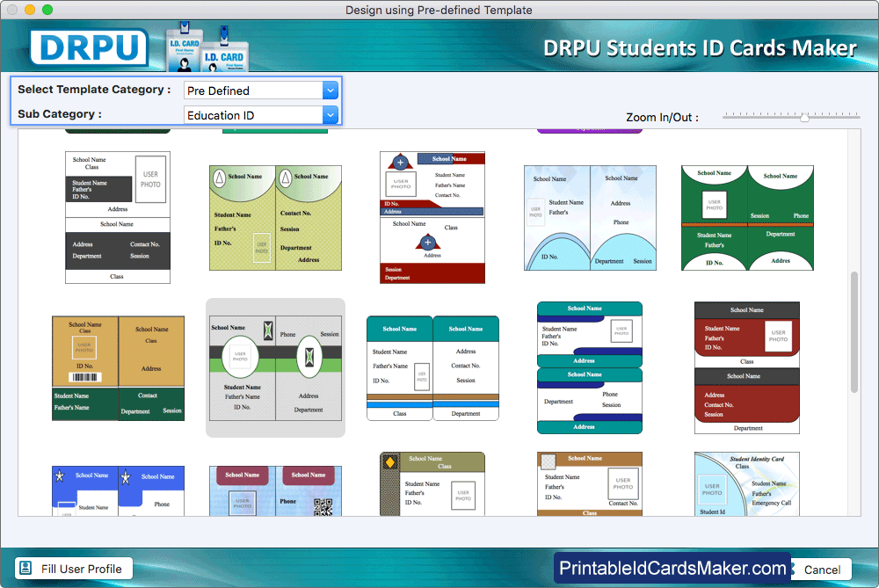The height and width of the screenshot is (588, 879).
Task: Choose the tan and green barcode ID template
Action: pos(118,368)
